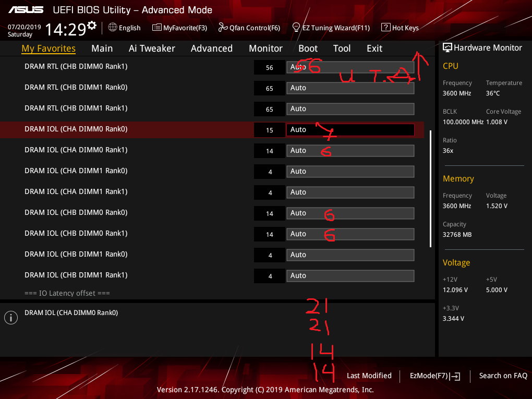Select DRAM IOL (CHB DIMM1 Rank0) label
The width and height of the screenshot is (532, 399).
76,254
